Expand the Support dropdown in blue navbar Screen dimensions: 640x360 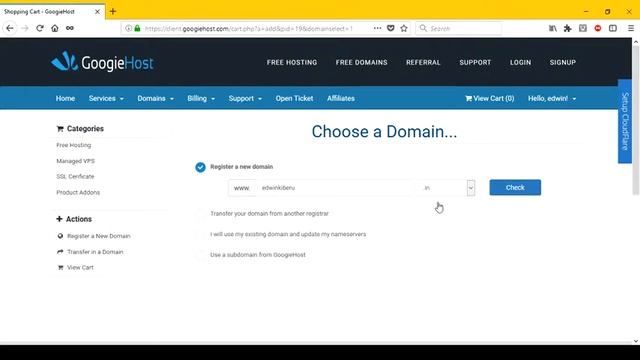pyautogui.click(x=245, y=98)
